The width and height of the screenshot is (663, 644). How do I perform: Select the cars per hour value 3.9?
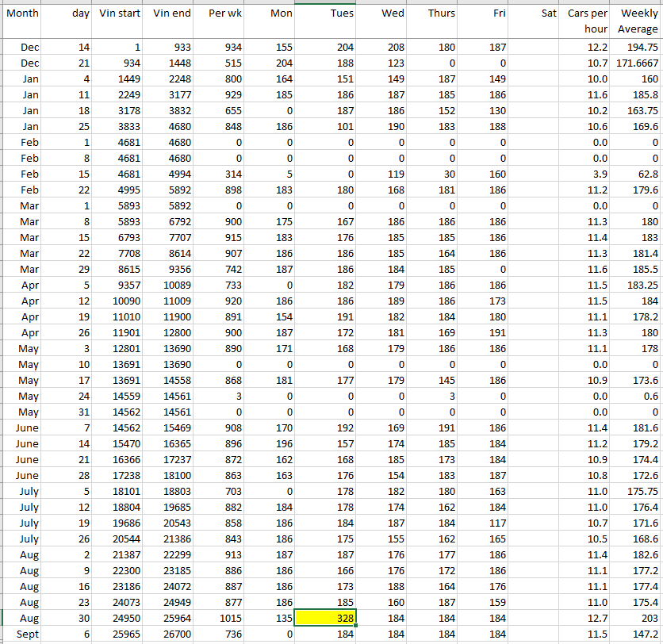click(x=586, y=174)
